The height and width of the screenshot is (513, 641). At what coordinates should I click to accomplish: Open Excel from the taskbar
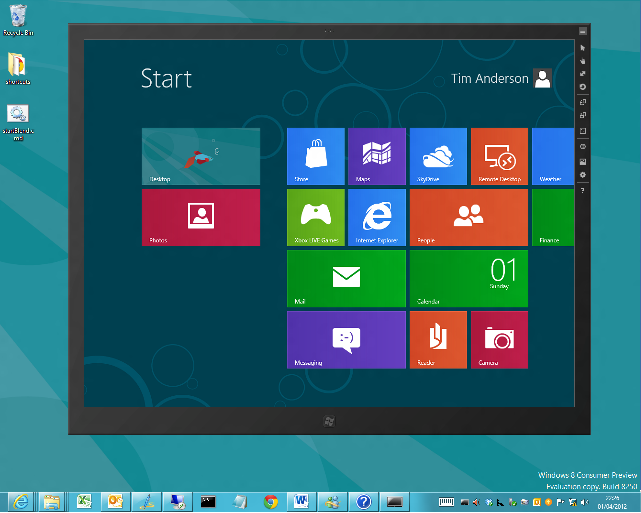click(x=84, y=502)
